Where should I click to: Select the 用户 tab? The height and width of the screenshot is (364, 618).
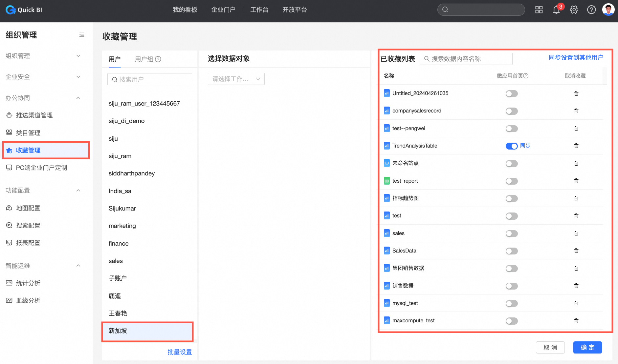coord(115,59)
